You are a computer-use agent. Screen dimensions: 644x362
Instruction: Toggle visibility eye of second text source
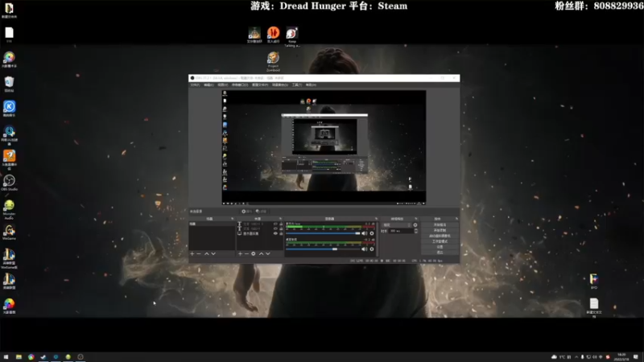click(275, 228)
